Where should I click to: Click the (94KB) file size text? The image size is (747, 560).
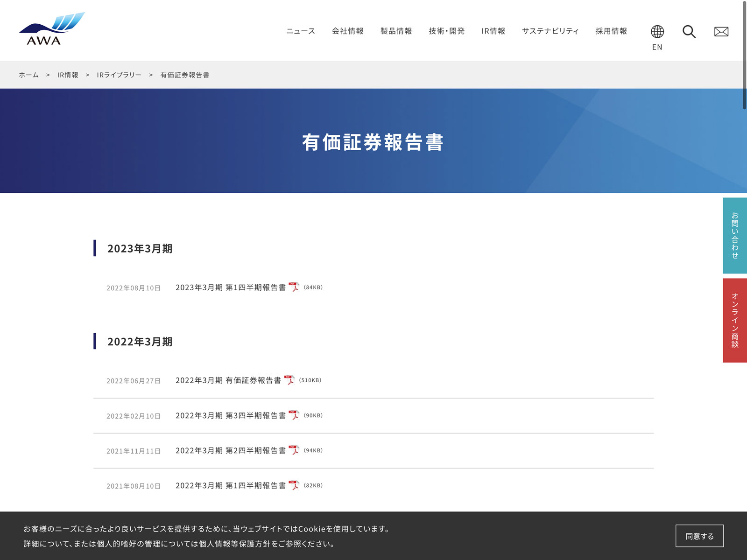tap(313, 450)
